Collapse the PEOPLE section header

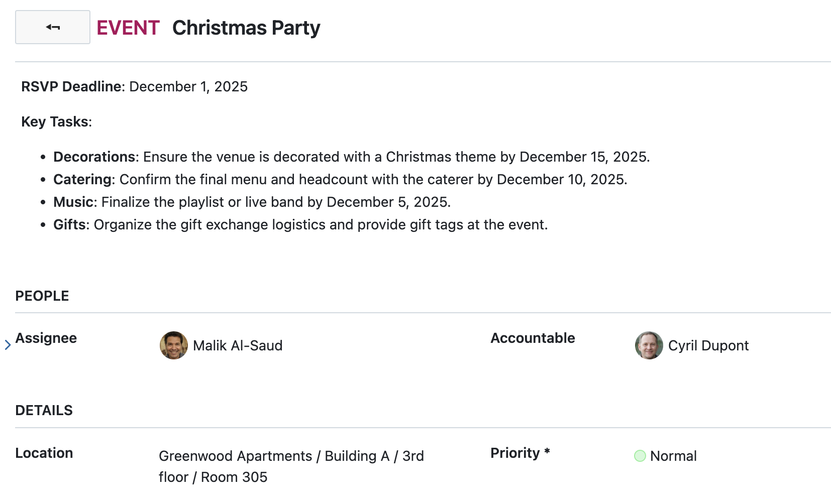click(x=42, y=296)
